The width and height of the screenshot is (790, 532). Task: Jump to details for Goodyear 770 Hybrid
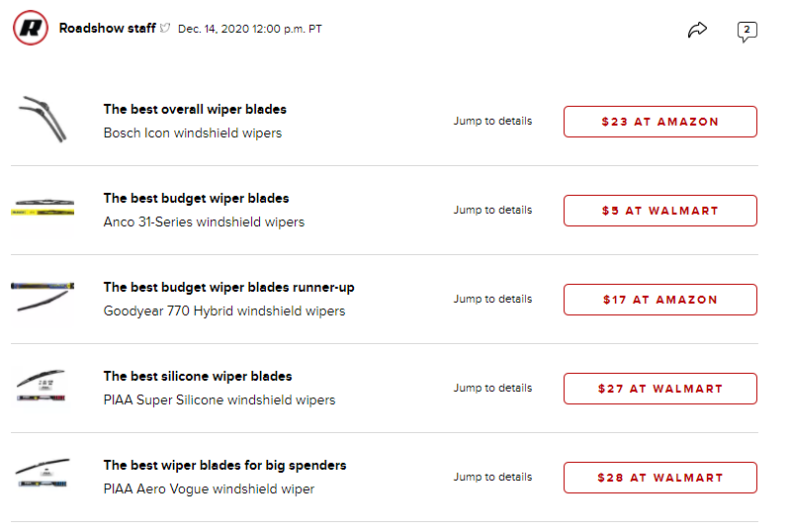(492, 300)
